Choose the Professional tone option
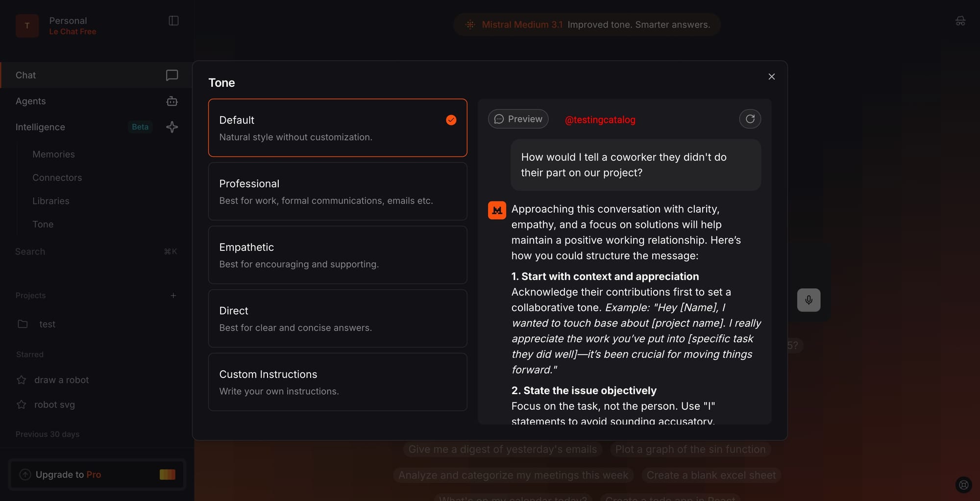Screen dimensions: 980x501 pyautogui.click(x=337, y=191)
